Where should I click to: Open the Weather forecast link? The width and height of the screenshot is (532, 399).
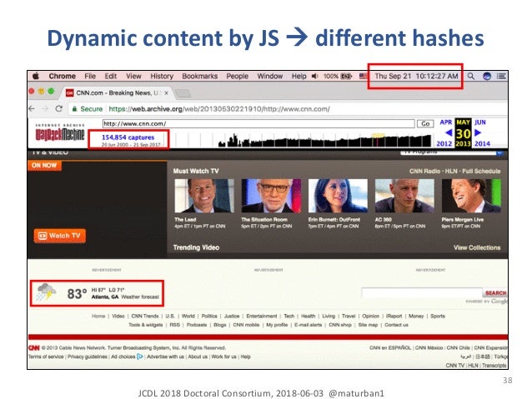[140, 297]
